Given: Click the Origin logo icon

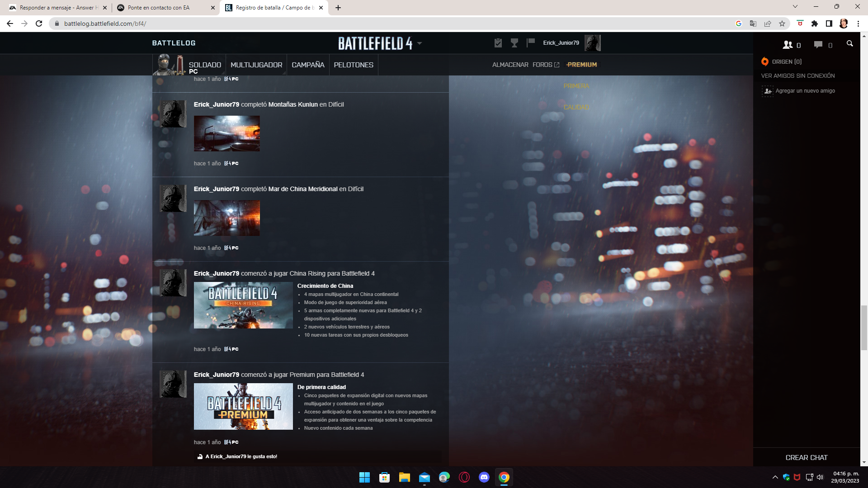Looking at the screenshot, I should click(765, 61).
